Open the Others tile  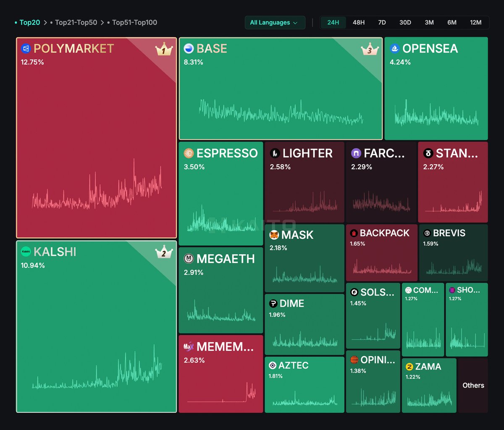pos(473,386)
